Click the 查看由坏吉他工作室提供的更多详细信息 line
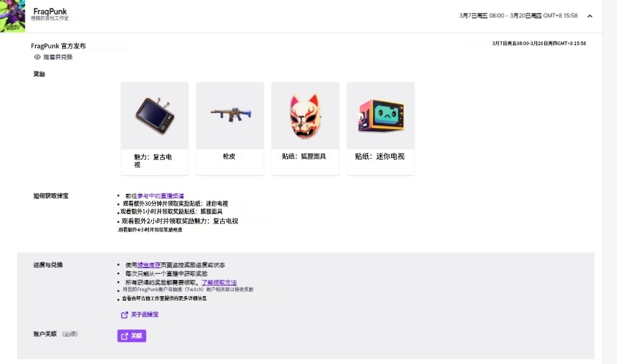This screenshot has height=364, width=617. point(164,298)
